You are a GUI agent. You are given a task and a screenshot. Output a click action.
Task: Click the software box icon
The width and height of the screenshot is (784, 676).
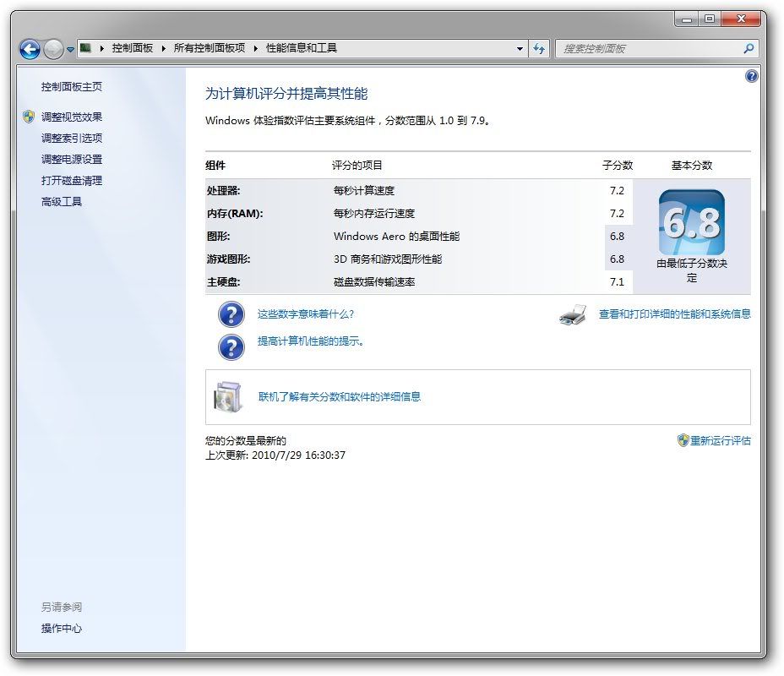click(228, 397)
